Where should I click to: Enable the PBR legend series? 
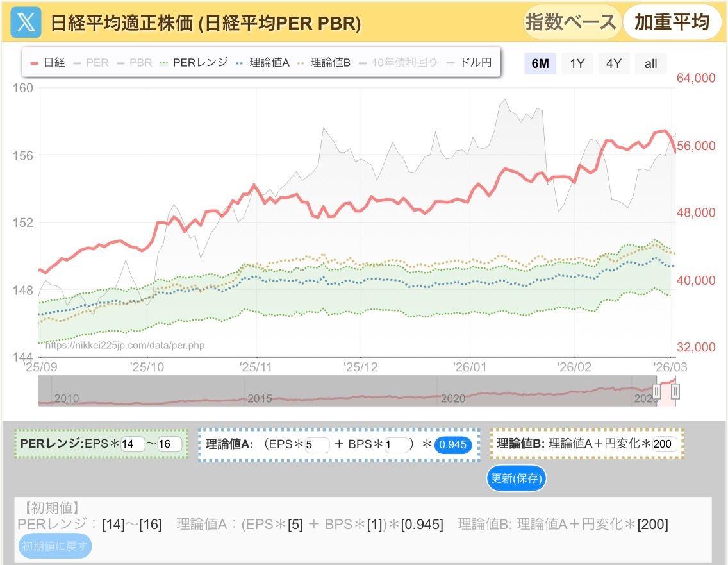click(x=134, y=63)
